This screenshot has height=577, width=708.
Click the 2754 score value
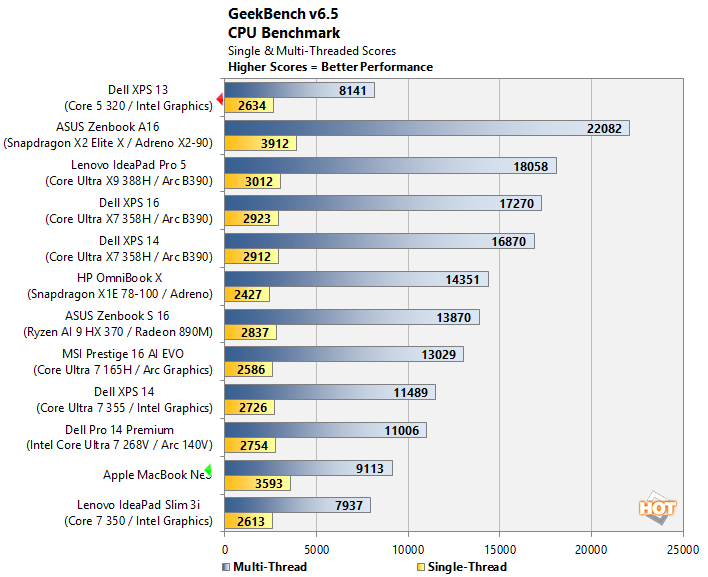tap(254, 446)
